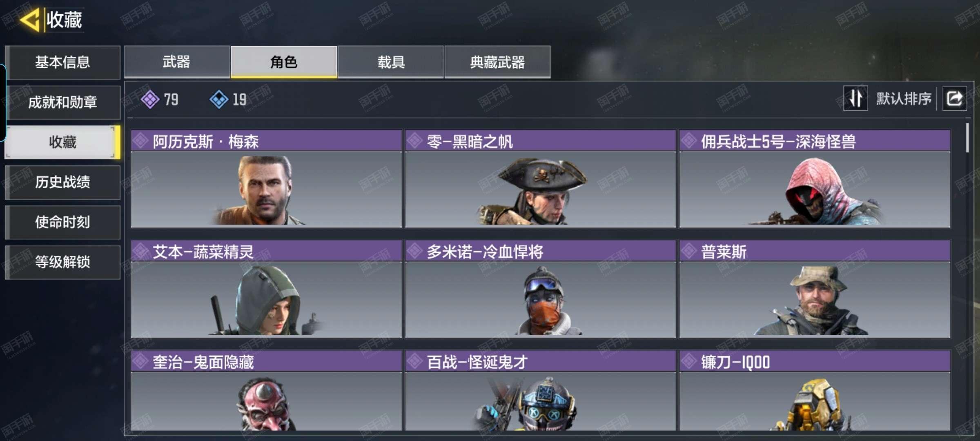Open the 典藏武器 tab
Viewport: 980px width, 441px height.
497,62
